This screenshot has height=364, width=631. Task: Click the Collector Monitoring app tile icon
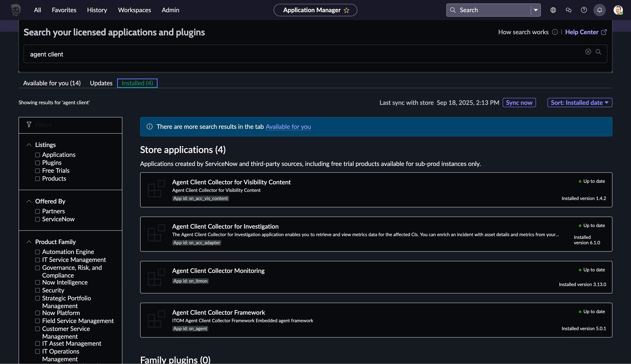[156, 277]
